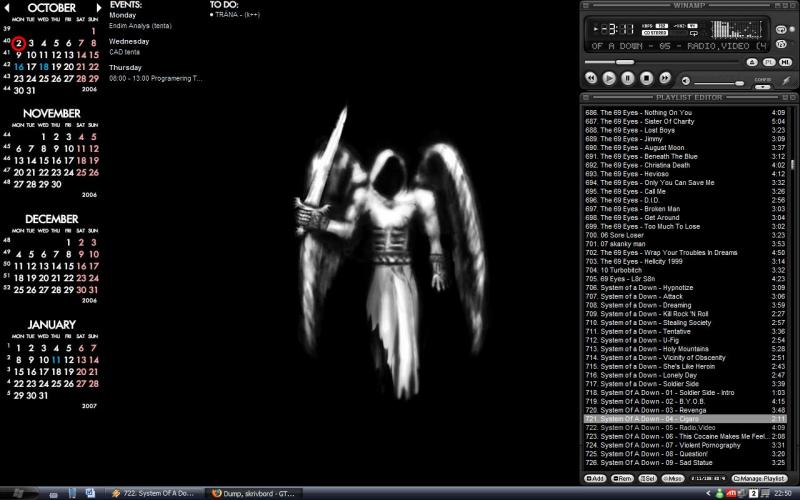This screenshot has width=800, height=500.
Task: Go back to the previous track
Action: (591, 78)
